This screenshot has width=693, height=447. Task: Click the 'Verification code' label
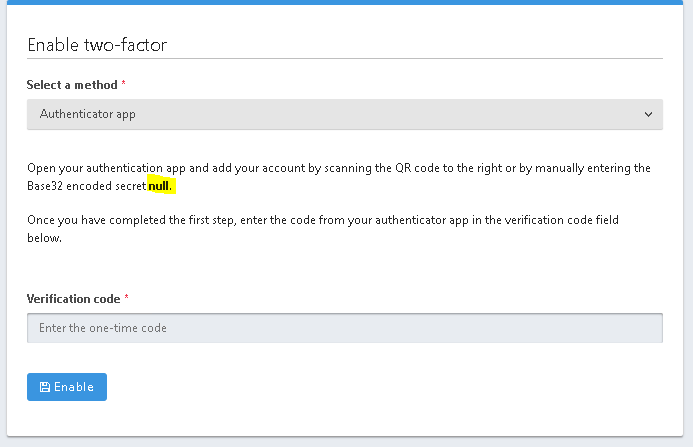pos(74,299)
